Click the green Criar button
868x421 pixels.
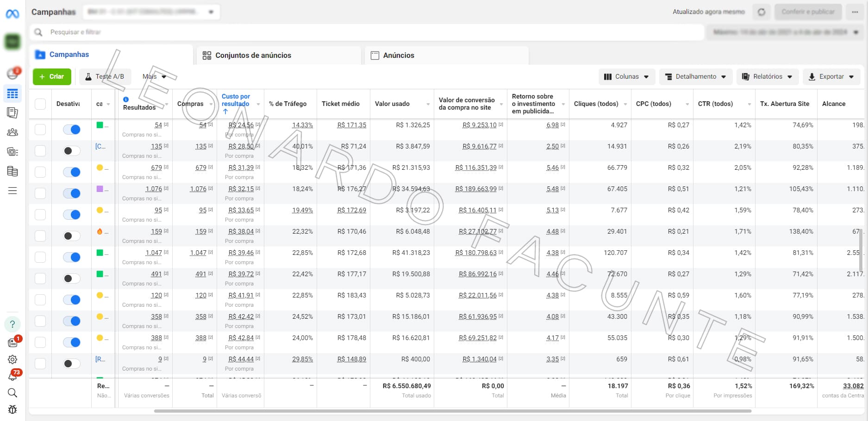(x=52, y=77)
